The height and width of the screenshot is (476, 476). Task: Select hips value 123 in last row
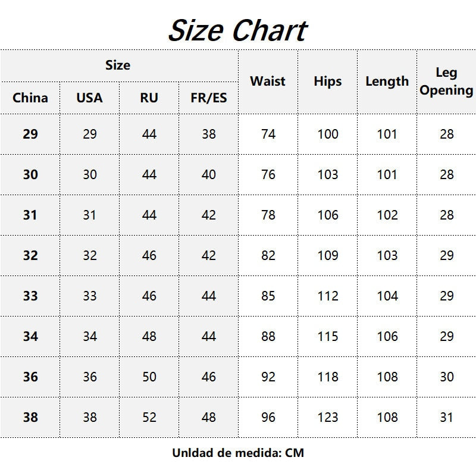click(x=328, y=418)
